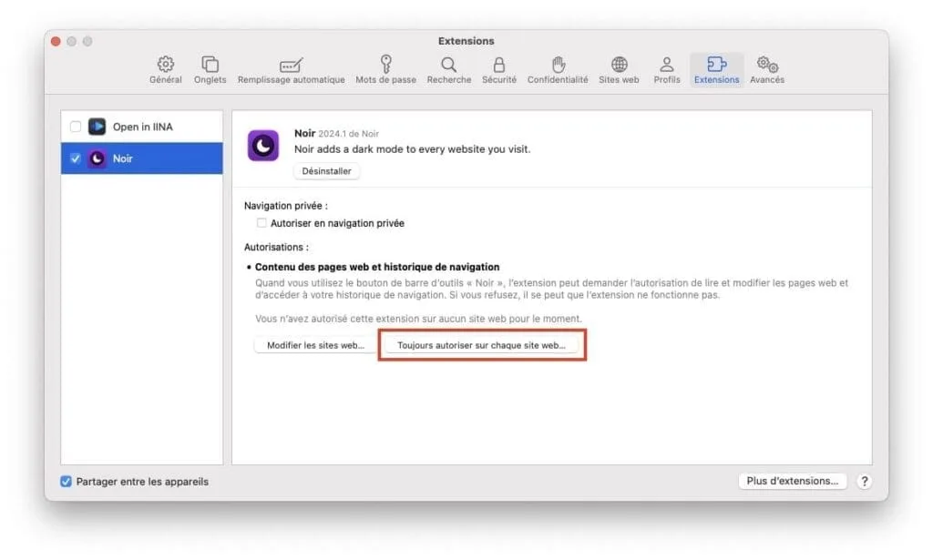Enable the Open in IINA extension checkbox

pos(76,127)
